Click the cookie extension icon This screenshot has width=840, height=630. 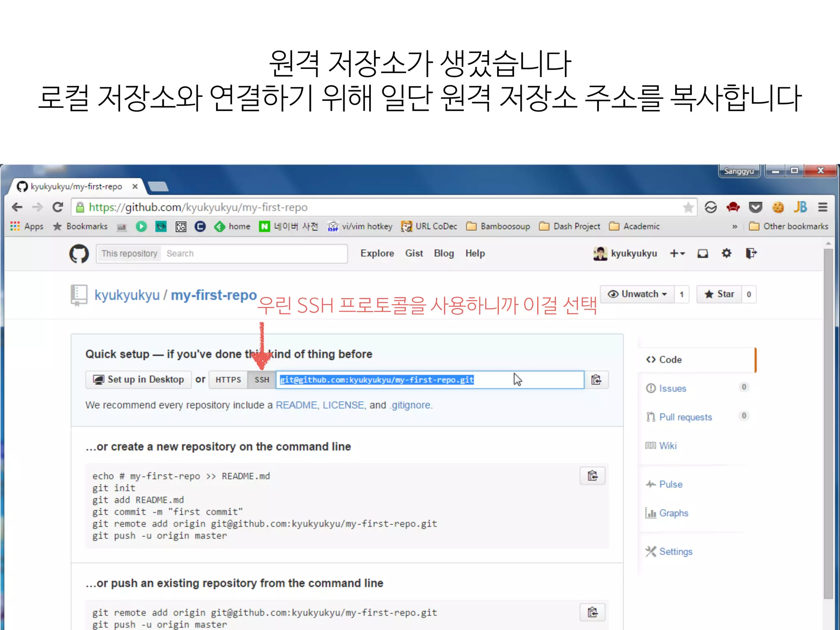point(778,207)
